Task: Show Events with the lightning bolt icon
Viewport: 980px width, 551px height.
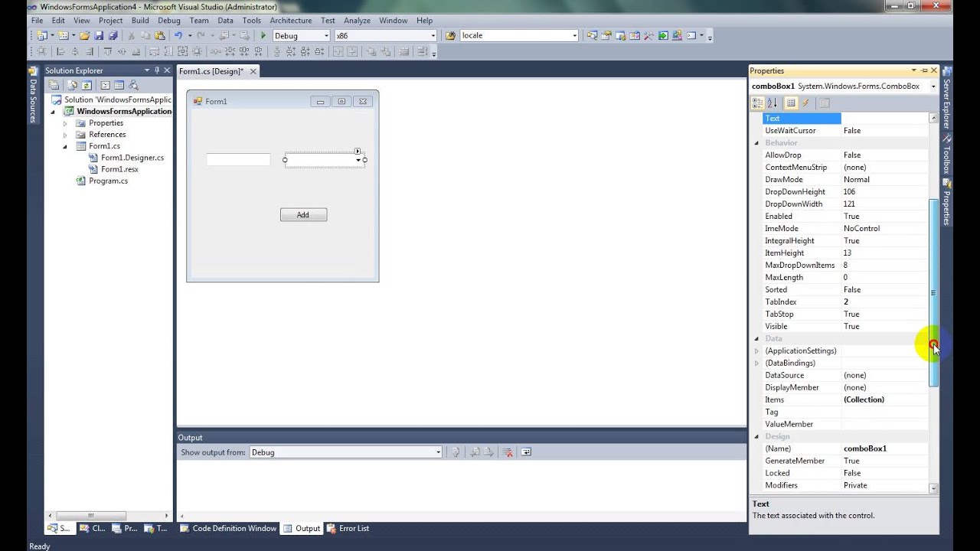Action: (x=805, y=103)
